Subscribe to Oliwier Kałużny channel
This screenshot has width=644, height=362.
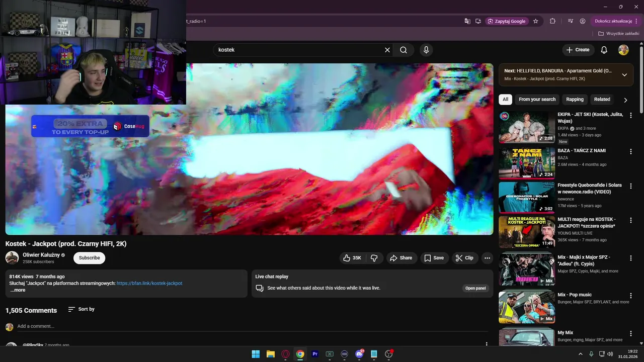point(89,258)
